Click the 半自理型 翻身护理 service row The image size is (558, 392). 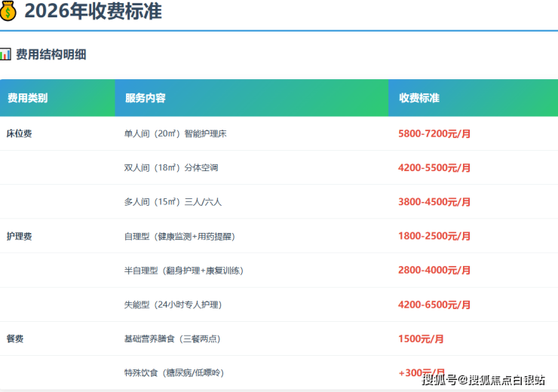(183, 270)
